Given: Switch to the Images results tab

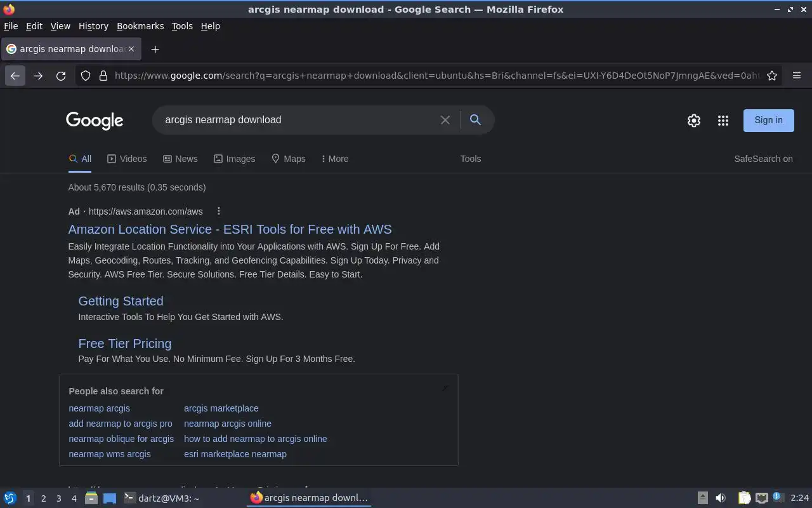Looking at the screenshot, I should (x=234, y=159).
